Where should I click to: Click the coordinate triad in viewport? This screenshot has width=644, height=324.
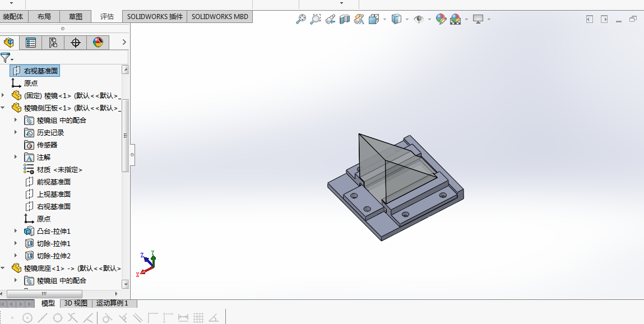coord(147,263)
